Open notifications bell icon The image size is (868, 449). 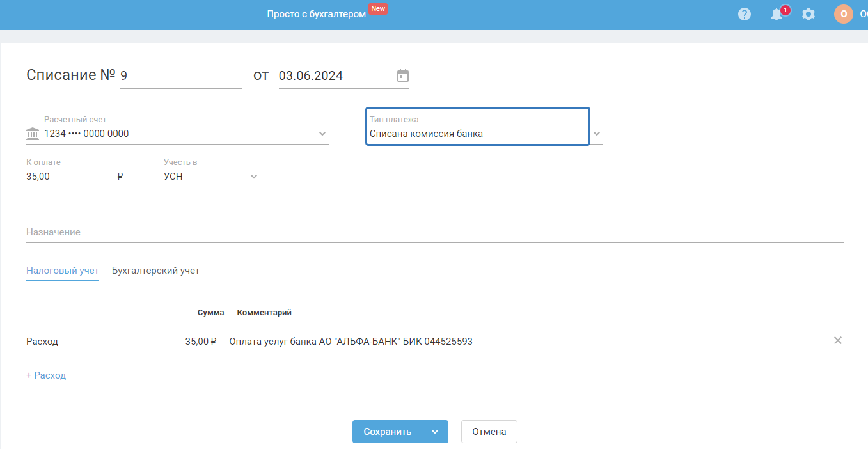coord(777,14)
